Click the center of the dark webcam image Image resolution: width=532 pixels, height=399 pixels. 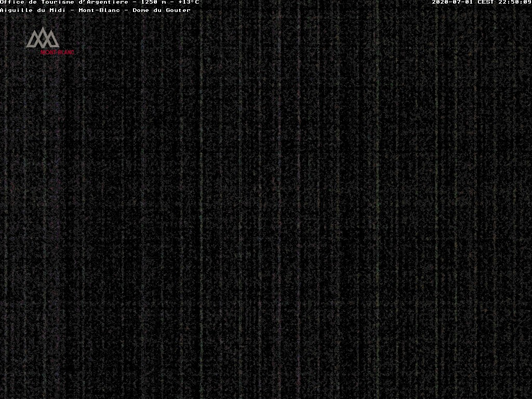pyautogui.click(x=266, y=208)
